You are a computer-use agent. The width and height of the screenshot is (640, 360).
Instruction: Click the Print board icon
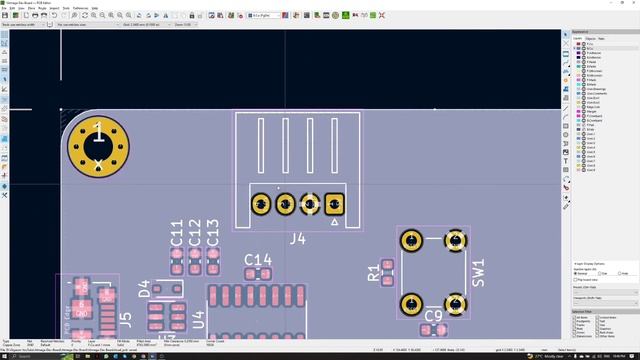(x=35, y=15)
